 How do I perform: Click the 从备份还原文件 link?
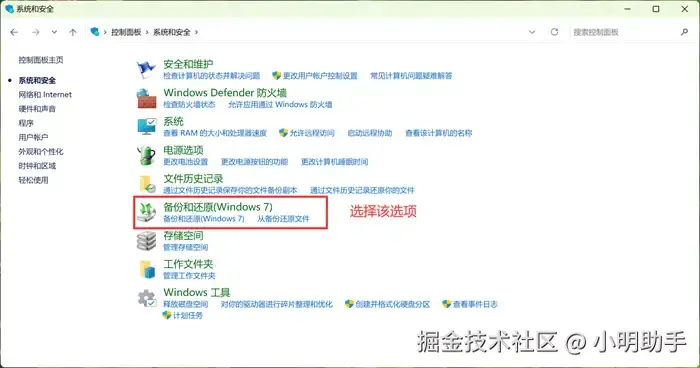point(283,219)
